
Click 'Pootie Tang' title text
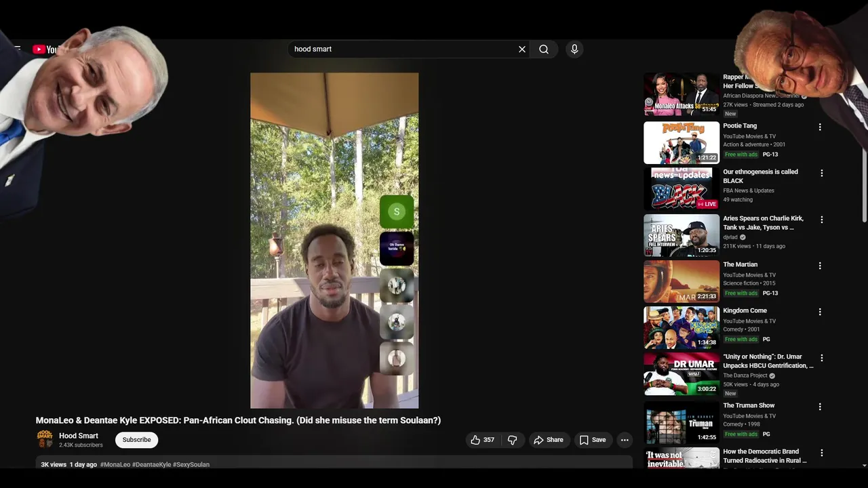coord(740,126)
